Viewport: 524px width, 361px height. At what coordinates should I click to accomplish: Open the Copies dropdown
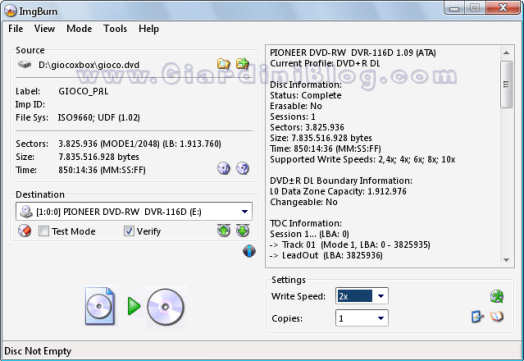pos(381,318)
